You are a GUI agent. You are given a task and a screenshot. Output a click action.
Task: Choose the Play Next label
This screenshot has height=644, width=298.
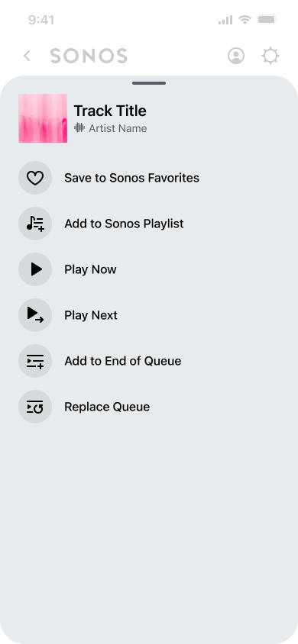pos(91,315)
